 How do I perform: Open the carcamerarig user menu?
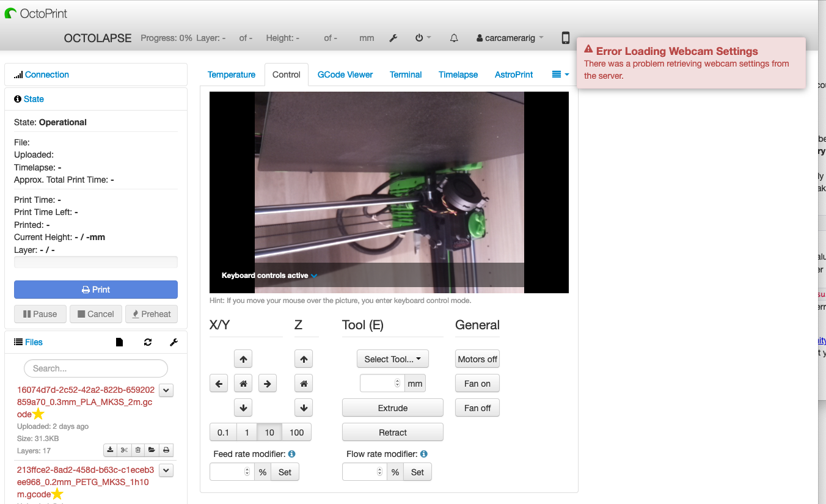coord(510,38)
